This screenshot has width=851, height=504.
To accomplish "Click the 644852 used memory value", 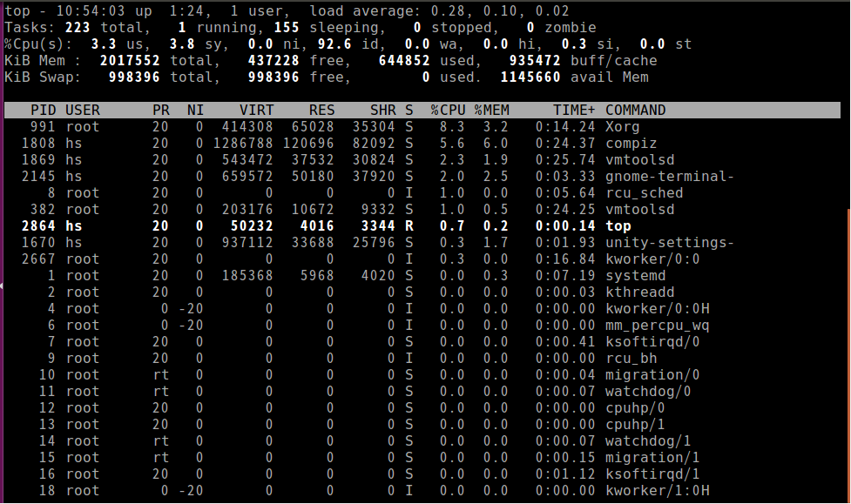I will [404, 61].
